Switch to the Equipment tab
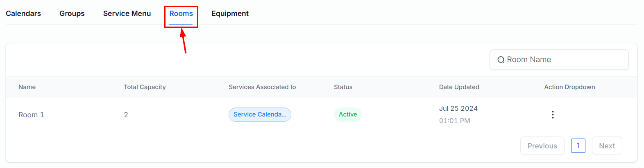The height and width of the screenshot is (168, 644). [230, 13]
